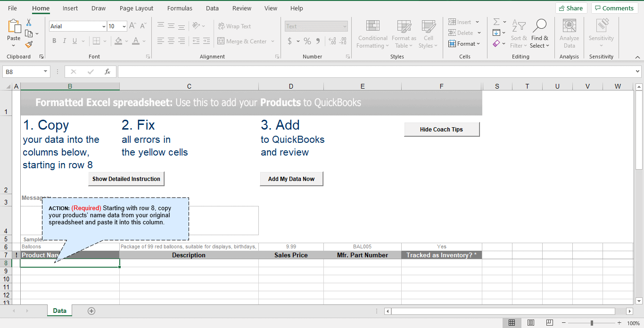Open the font size dropdown
The image size is (644, 328).
pyautogui.click(x=124, y=26)
